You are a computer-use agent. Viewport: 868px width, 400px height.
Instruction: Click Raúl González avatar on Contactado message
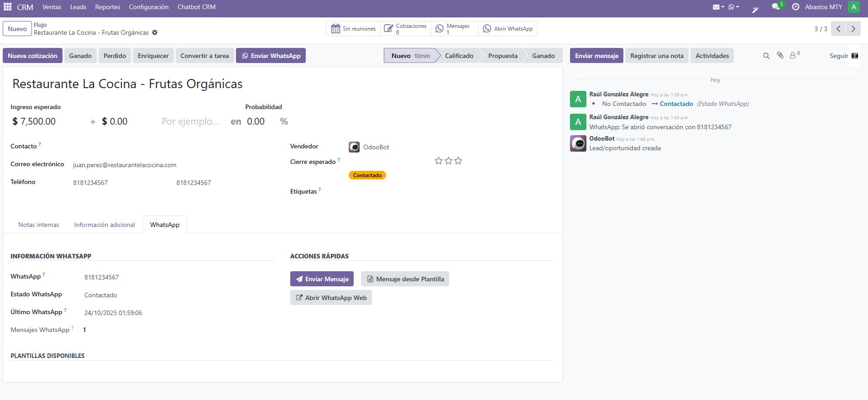click(x=578, y=99)
